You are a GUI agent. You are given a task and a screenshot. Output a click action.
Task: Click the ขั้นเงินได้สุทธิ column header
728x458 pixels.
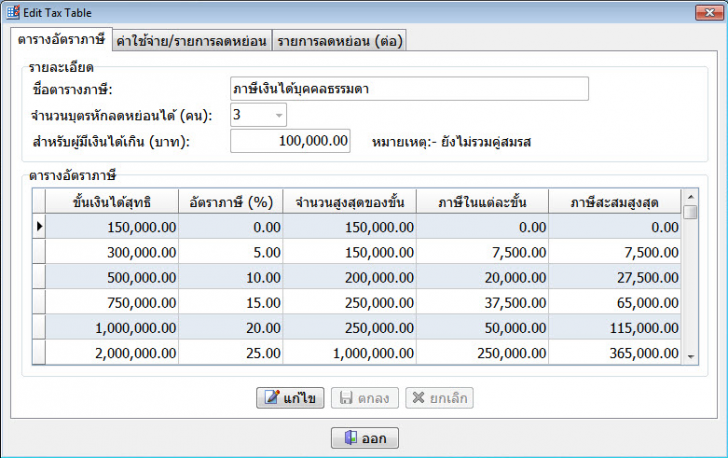pyautogui.click(x=112, y=202)
